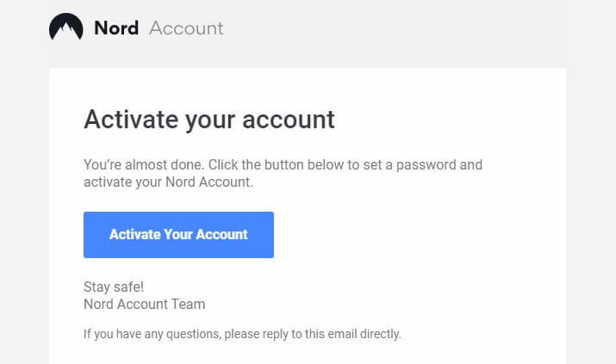Viewport: 616px width, 364px height.
Task: Select the bold Nord wordmark in header
Action: (x=116, y=28)
